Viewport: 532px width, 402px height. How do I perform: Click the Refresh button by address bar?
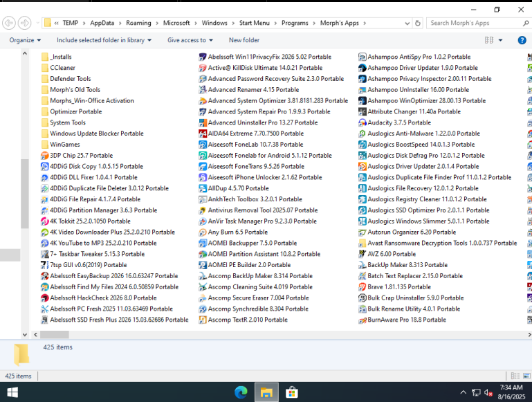418,23
